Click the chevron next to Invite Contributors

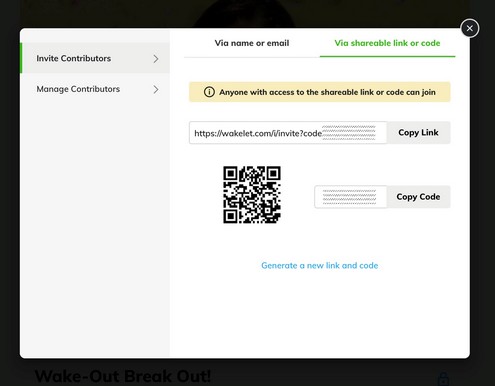point(156,59)
